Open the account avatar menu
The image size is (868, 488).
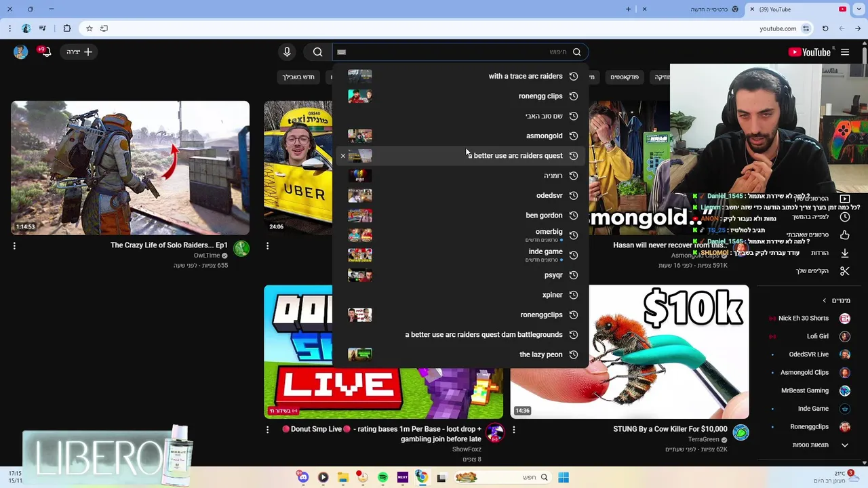(20, 52)
